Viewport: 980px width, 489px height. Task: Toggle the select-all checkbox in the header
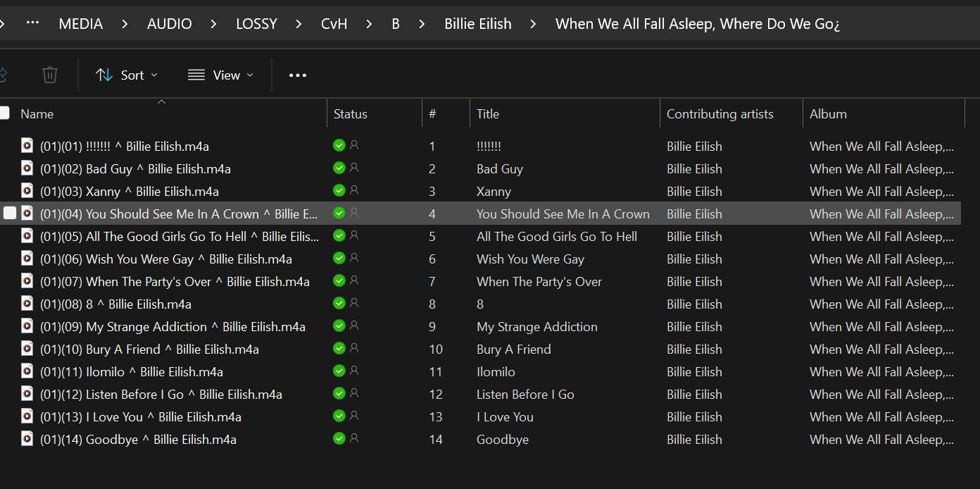[x=4, y=113]
